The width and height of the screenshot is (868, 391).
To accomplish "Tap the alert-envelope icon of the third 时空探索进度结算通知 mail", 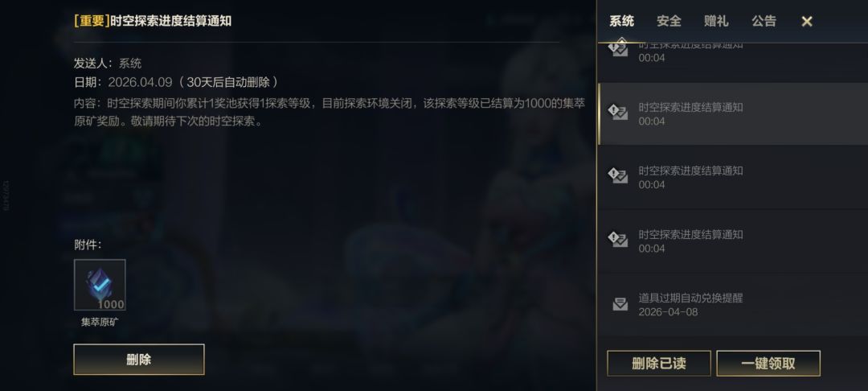I will 618,175.
